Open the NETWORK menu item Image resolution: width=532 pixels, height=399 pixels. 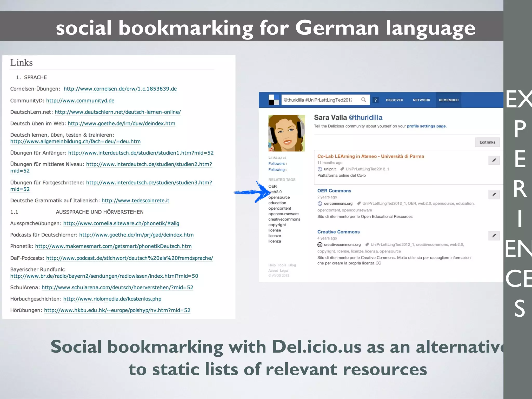coord(422,100)
